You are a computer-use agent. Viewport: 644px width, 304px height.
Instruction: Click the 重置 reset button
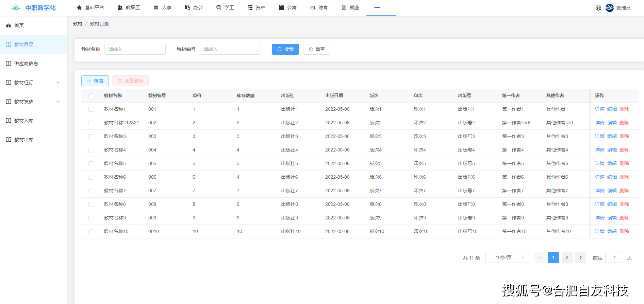317,49
